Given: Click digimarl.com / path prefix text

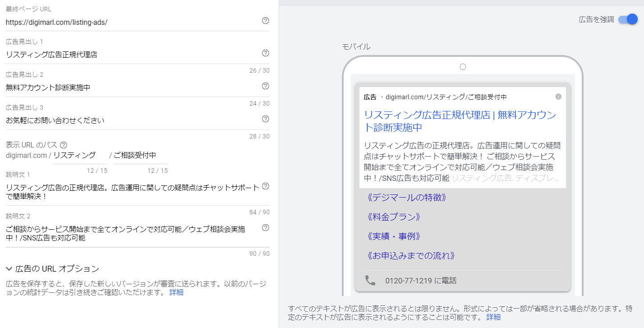Looking at the screenshot, I should [28, 155].
